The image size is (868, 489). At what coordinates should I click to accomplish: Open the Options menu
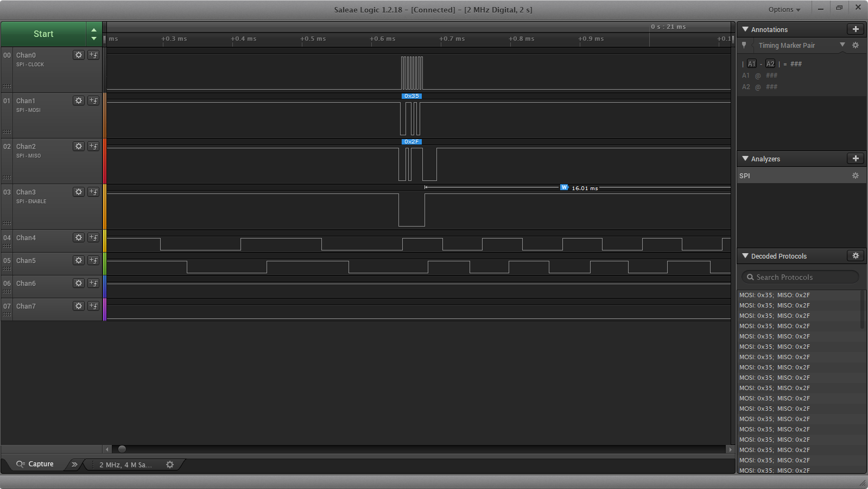coord(784,9)
